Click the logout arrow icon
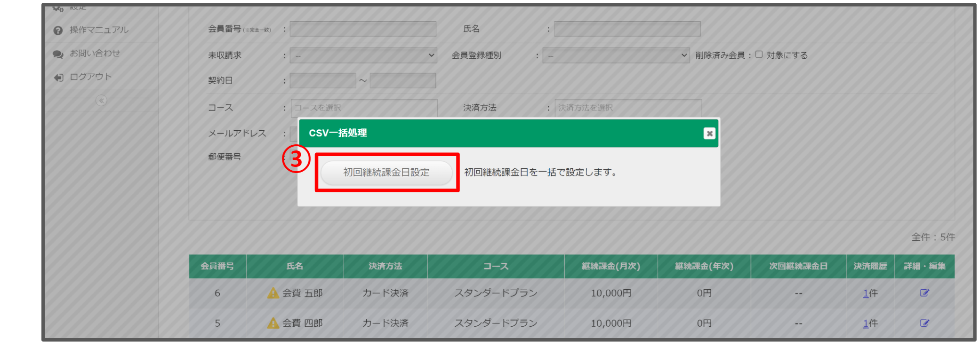The width and height of the screenshot is (980, 347). pyautogui.click(x=58, y=78)
